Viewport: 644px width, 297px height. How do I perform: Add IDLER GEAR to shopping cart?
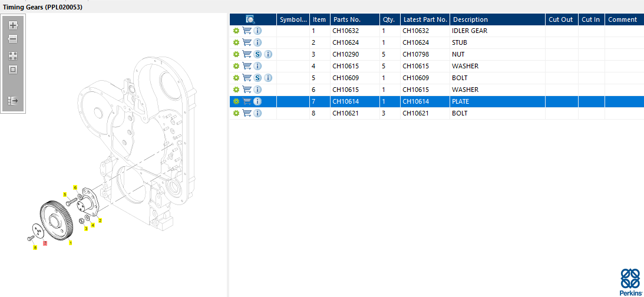247,31
